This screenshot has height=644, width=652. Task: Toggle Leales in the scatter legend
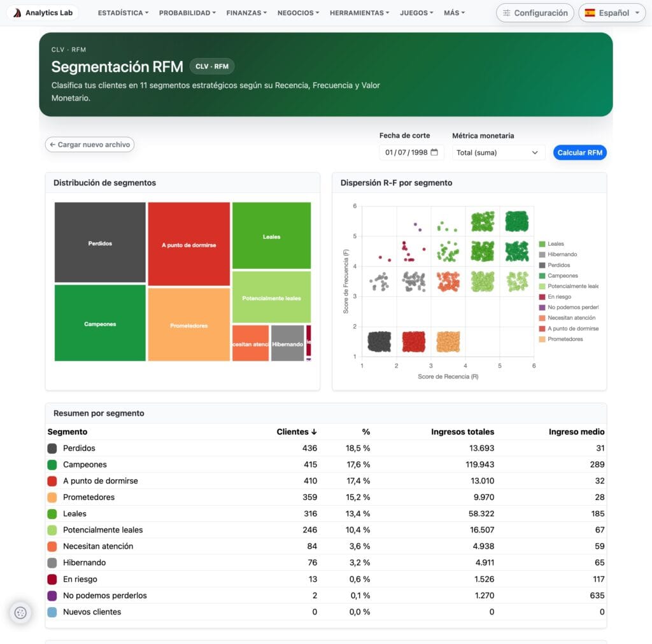551,244
